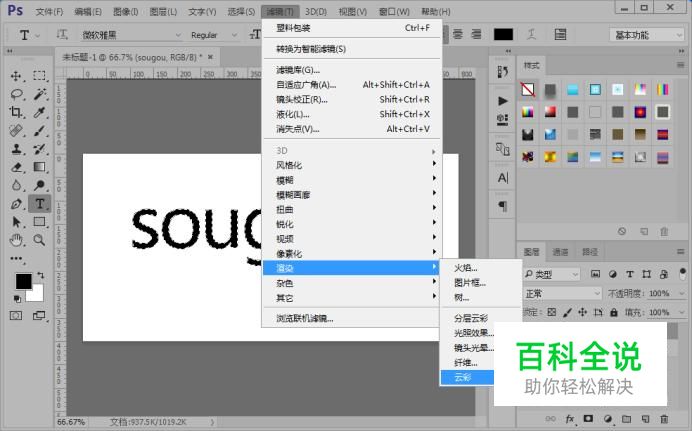Select the Move tool
692x431 pixels.
pos(16,76)
